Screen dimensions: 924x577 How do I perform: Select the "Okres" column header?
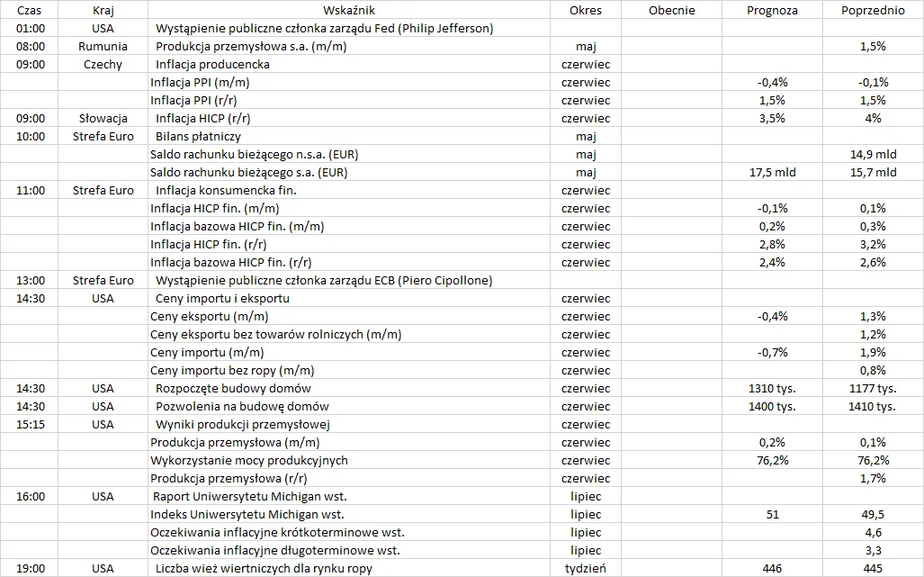(586, 10)
